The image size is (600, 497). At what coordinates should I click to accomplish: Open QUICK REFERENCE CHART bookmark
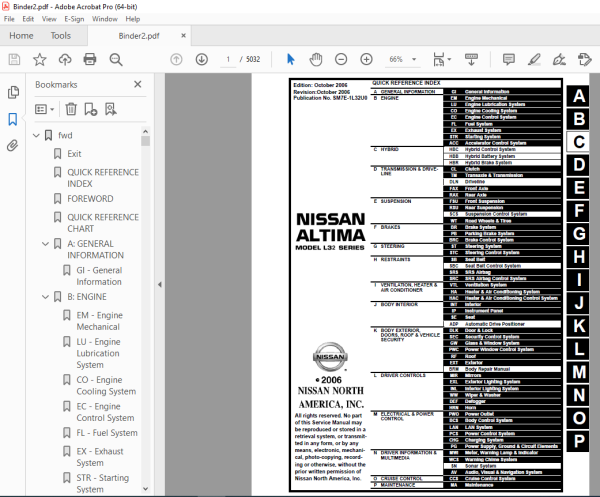(103, 223)
